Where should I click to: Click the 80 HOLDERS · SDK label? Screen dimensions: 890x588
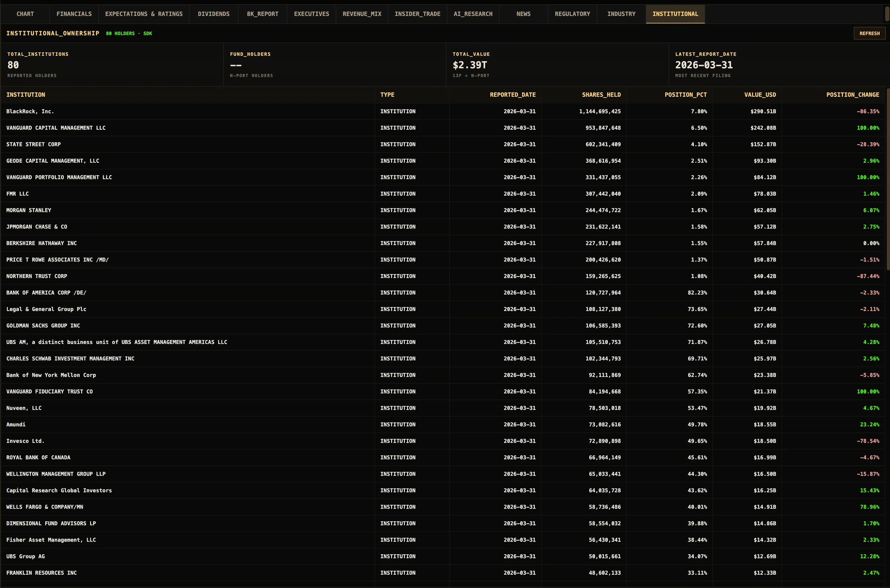point(129,33)
